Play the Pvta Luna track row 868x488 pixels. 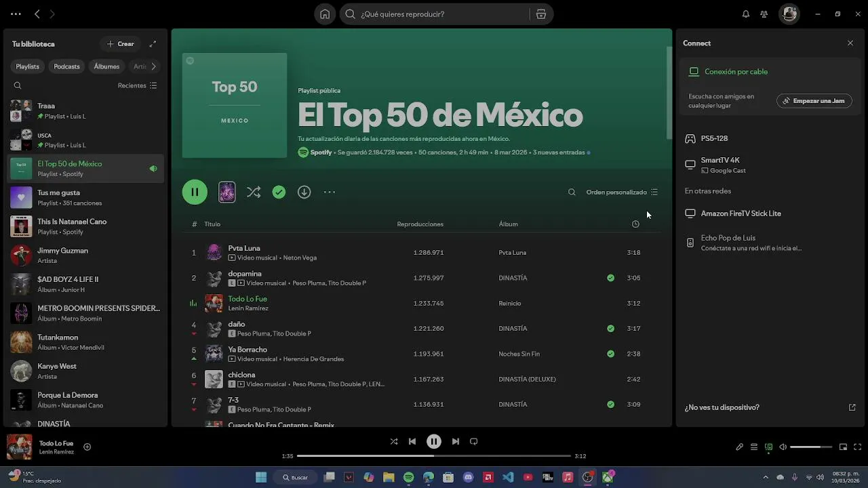(421, 253)
